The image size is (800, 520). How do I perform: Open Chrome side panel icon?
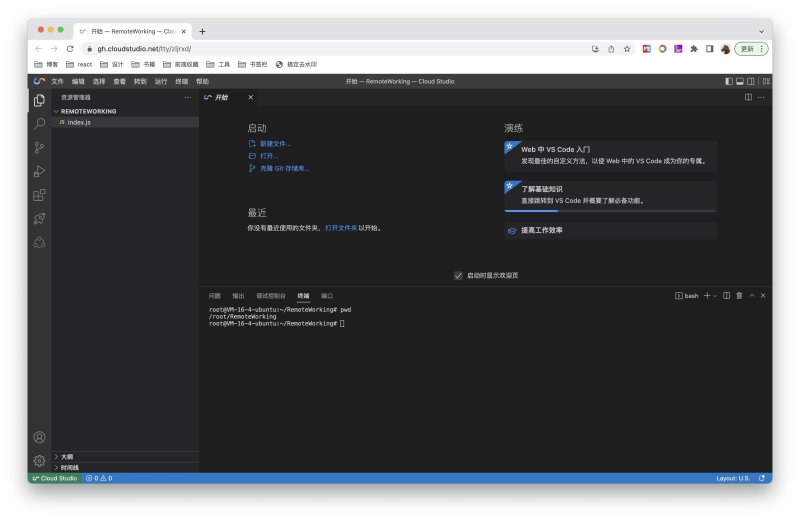click(710, 49)
